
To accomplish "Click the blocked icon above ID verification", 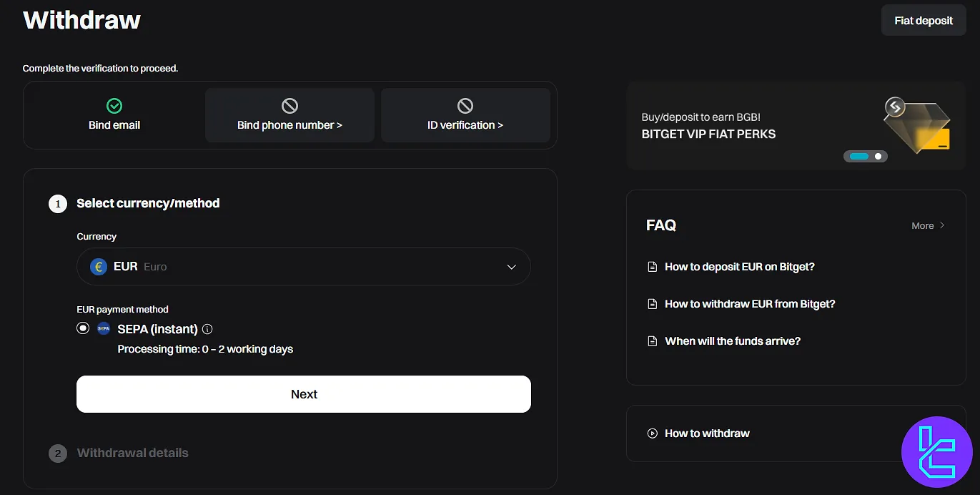I will (x=465, y=106).
